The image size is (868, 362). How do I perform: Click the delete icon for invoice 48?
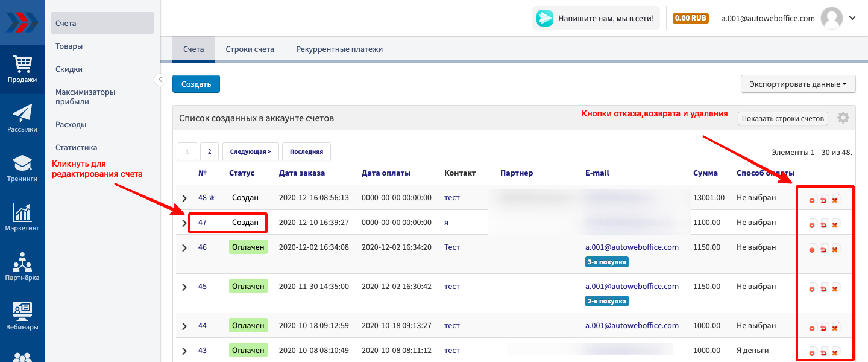click(835, 200)
